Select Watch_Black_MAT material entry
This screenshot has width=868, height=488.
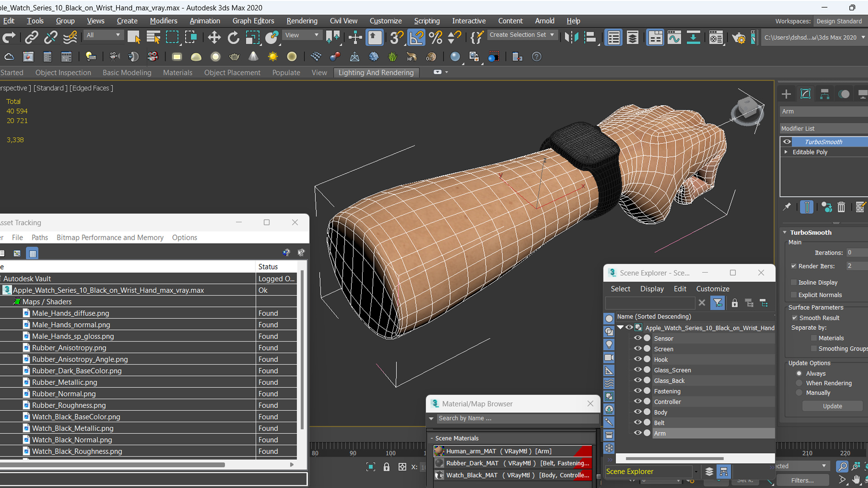tap(513, 475)
